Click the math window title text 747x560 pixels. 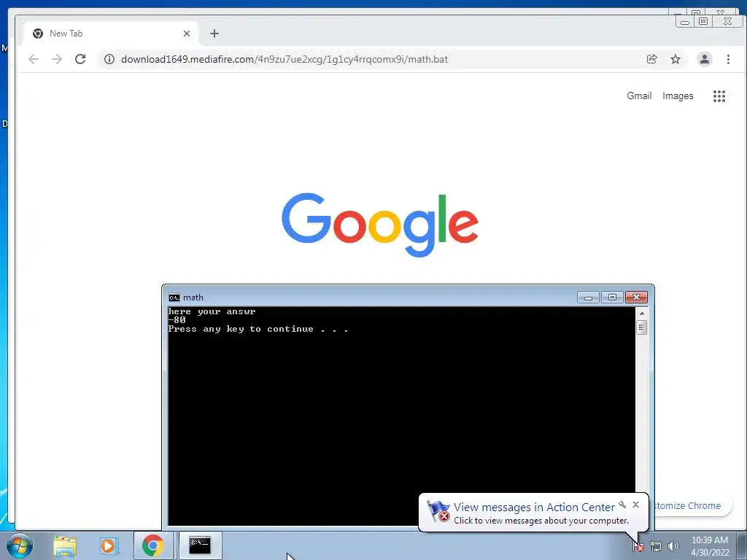point(193,297)
